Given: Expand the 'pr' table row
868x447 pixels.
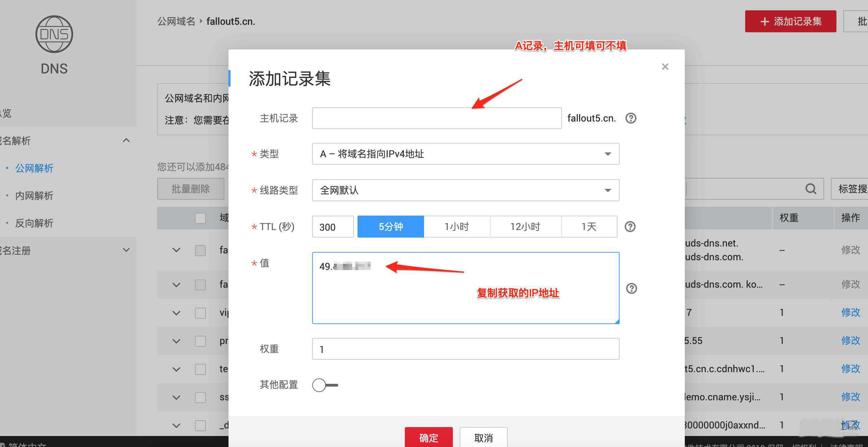Looking at the screenshot, I should [176, 341].
